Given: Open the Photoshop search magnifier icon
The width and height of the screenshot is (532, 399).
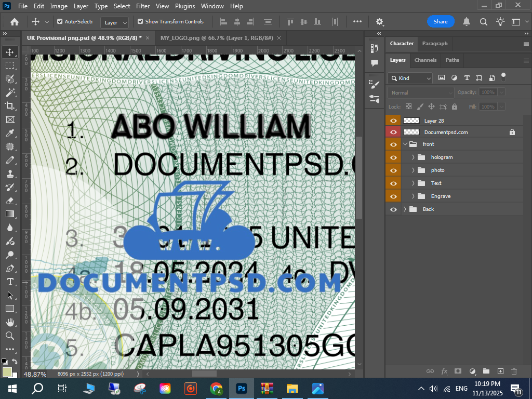Looking at the screenshot, I should 483,22.
